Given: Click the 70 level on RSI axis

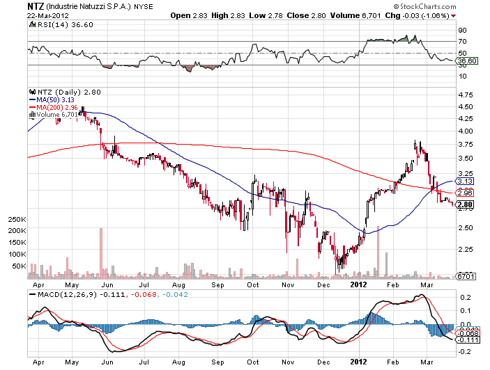Looking at the screenshot, I should click(462, 42).
